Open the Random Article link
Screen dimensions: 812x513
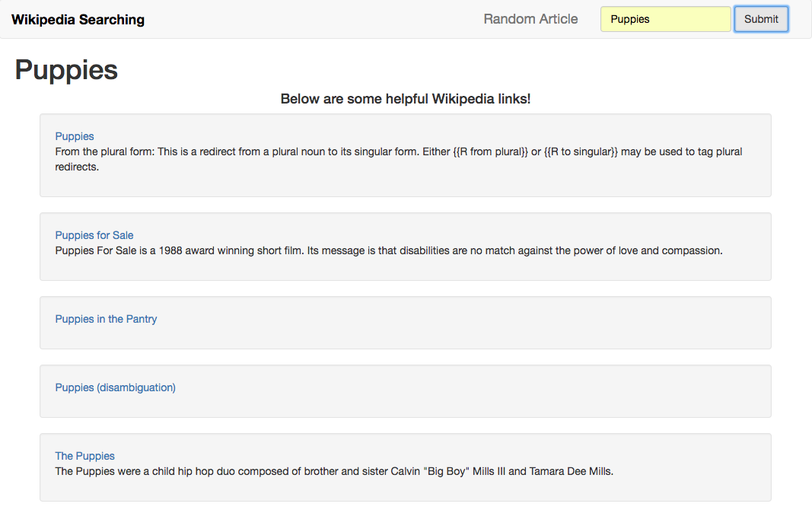coord(530,19)
